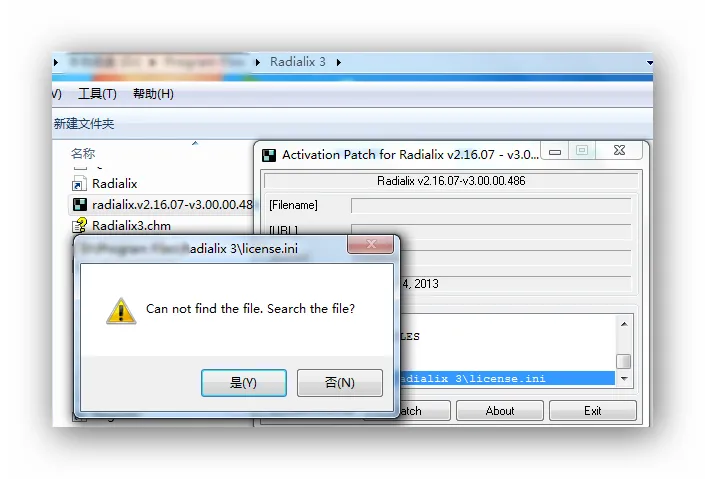The image size is (705, 479).
Task: Select the radialix.v2.16.07 patch executable icon
Action: [x=80, y=205]
